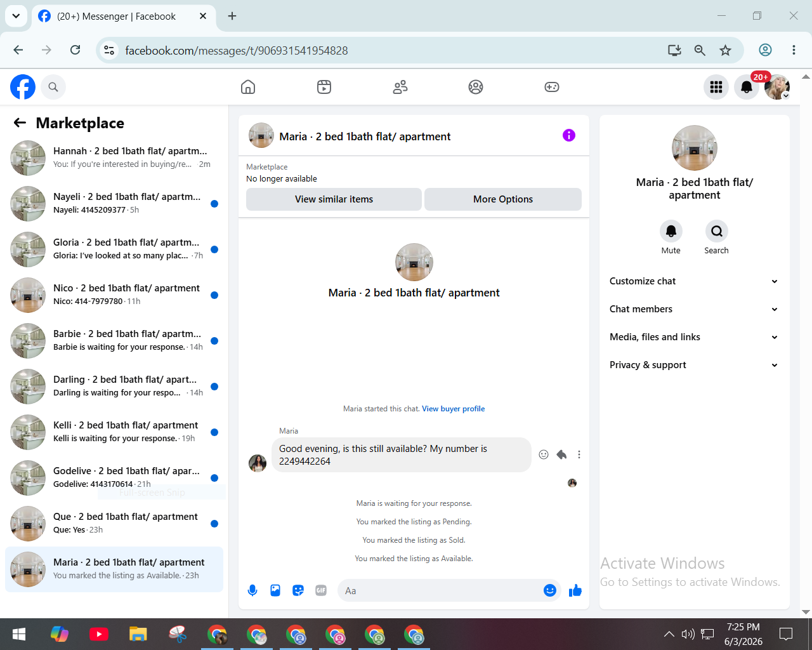Image resolution: width=812 pixels, height=650 pixels.
Task: Mute this conversation bell icon
Action: [x=671, y=231]
